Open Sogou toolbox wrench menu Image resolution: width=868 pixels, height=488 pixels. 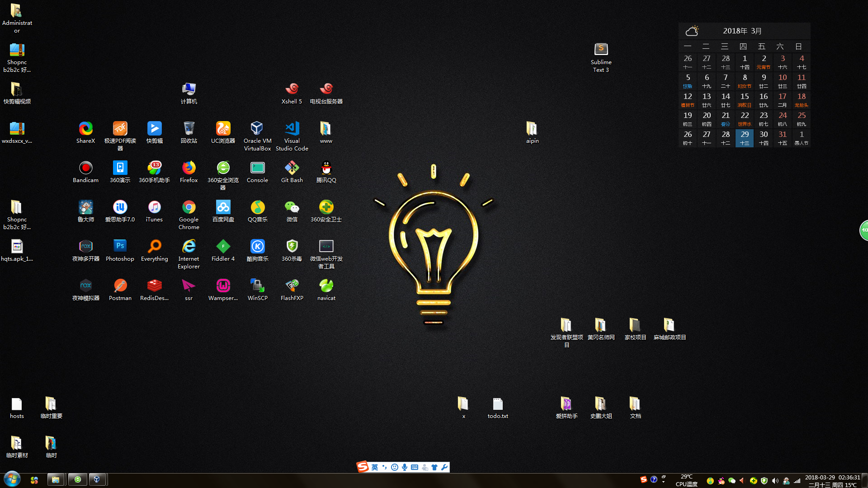444,467
